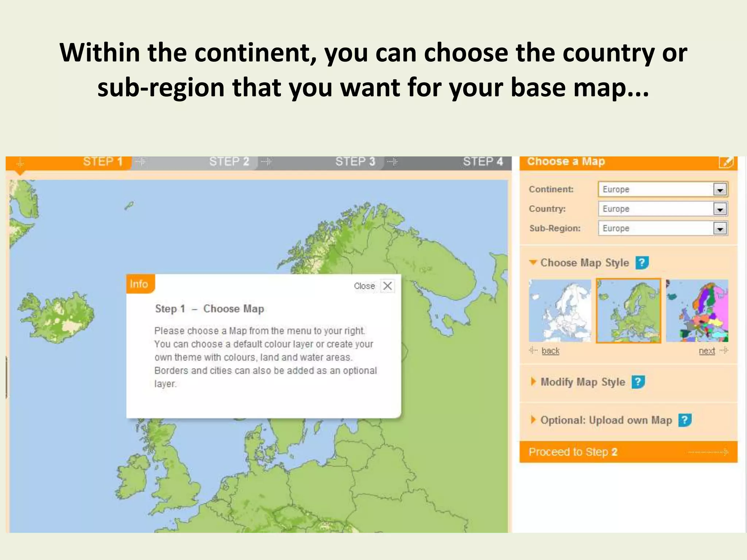Click the Proceed to Step 2 button
This screenshot has height=560, width=747.
pos(628,452)
